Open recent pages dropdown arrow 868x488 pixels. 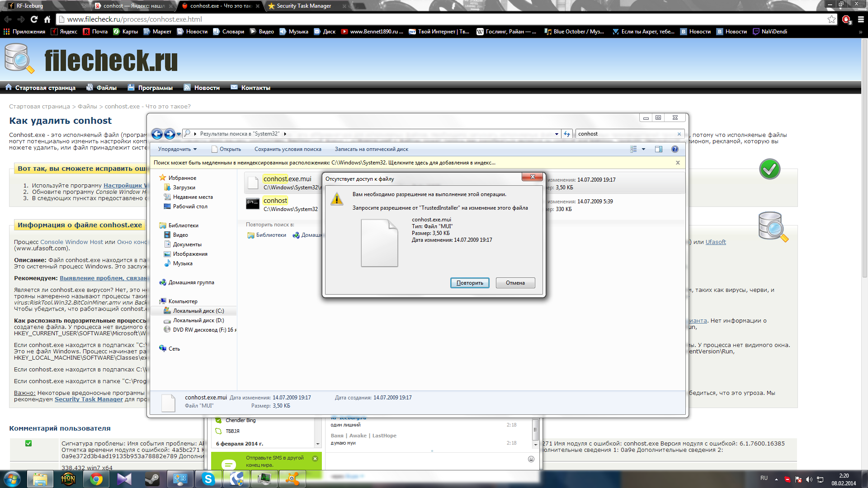click(x=179, y=134)
